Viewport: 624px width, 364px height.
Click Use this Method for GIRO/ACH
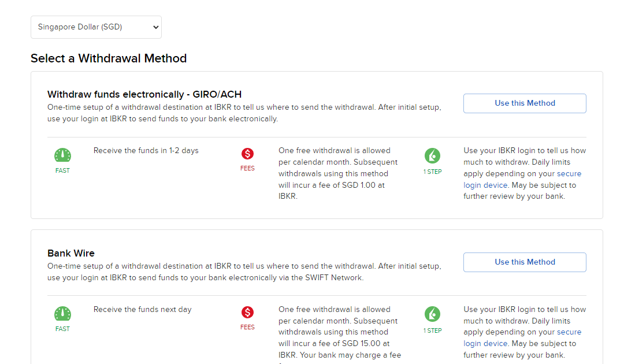tap(525, 103)
